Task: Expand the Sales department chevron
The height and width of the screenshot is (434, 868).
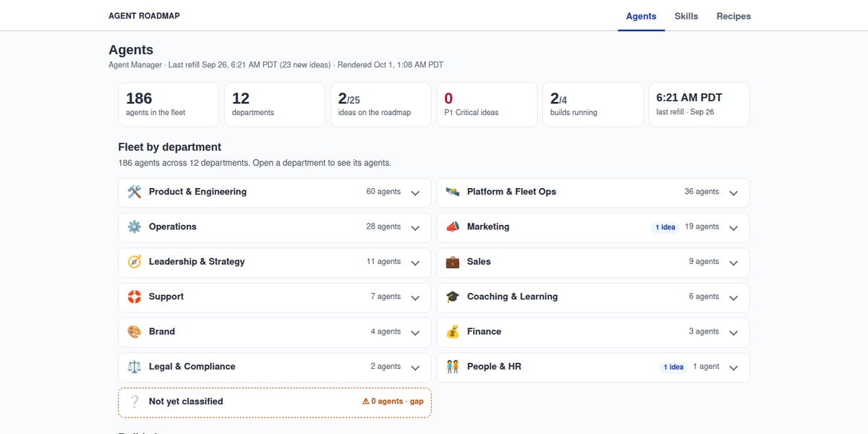Action: [733, 263]
